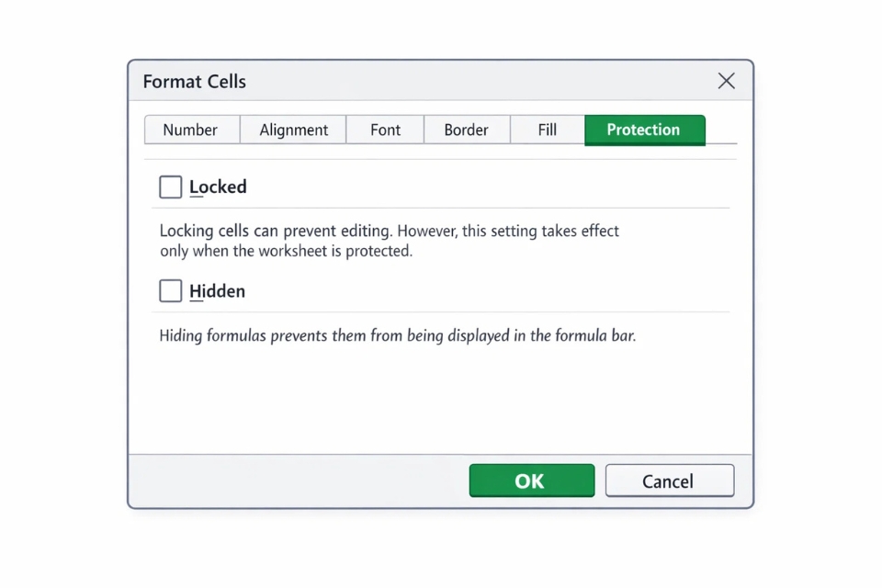Click empty panel area below formulas description
The image size is (882, 588).
(441, 400)
